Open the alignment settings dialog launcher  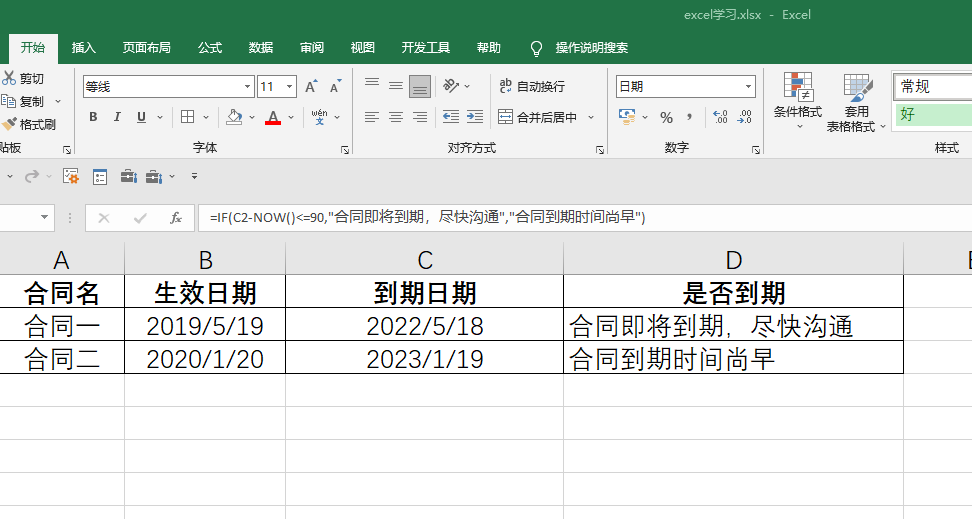click(599, 149)
